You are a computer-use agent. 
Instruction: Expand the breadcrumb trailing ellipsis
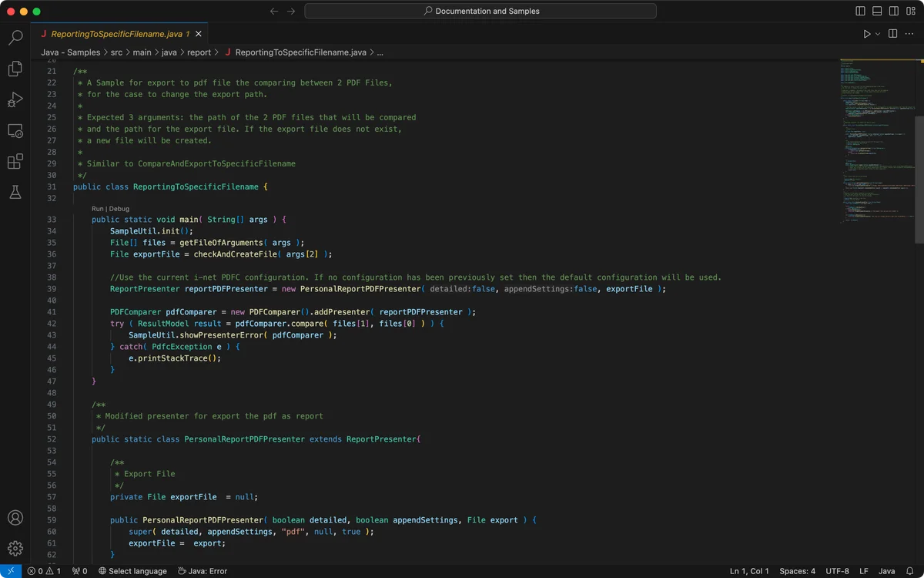click(380, 52)
